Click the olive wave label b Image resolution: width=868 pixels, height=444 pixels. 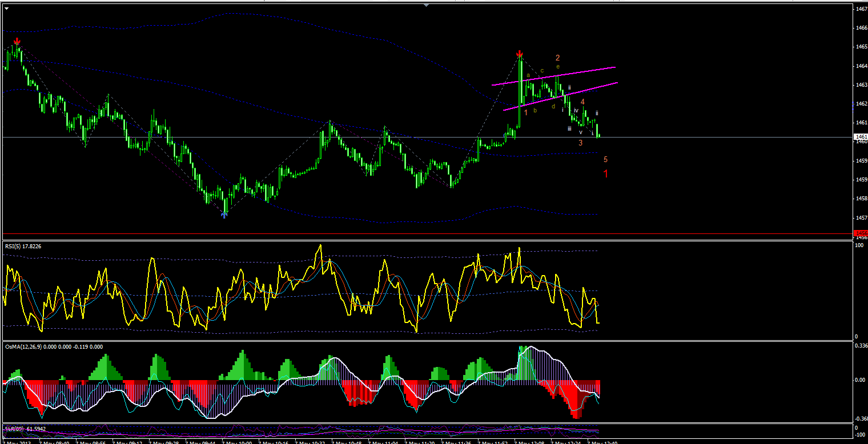[535, 110]
